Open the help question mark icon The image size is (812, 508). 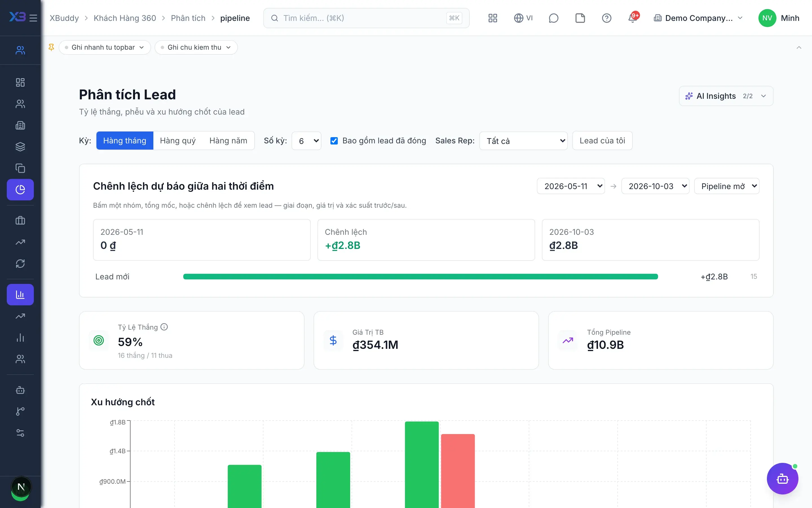pos(606,18)
